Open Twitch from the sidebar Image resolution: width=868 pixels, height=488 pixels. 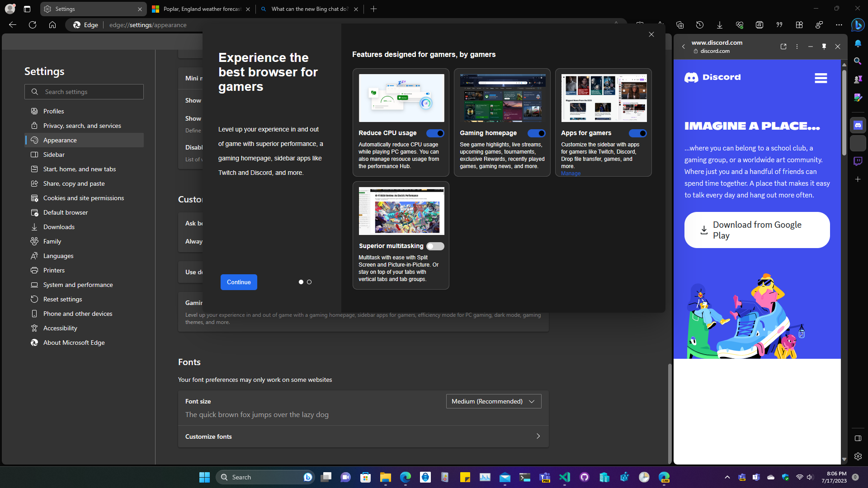[x=858, y=161]
